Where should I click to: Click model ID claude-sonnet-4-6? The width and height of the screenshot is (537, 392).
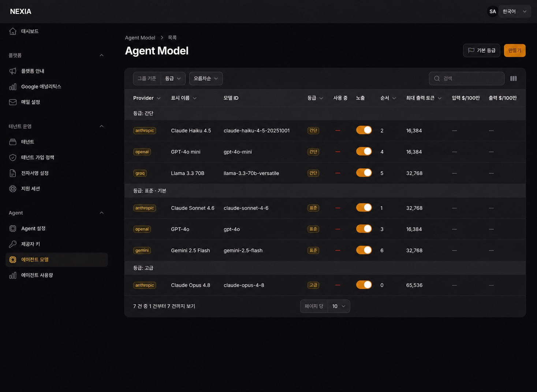246,208
